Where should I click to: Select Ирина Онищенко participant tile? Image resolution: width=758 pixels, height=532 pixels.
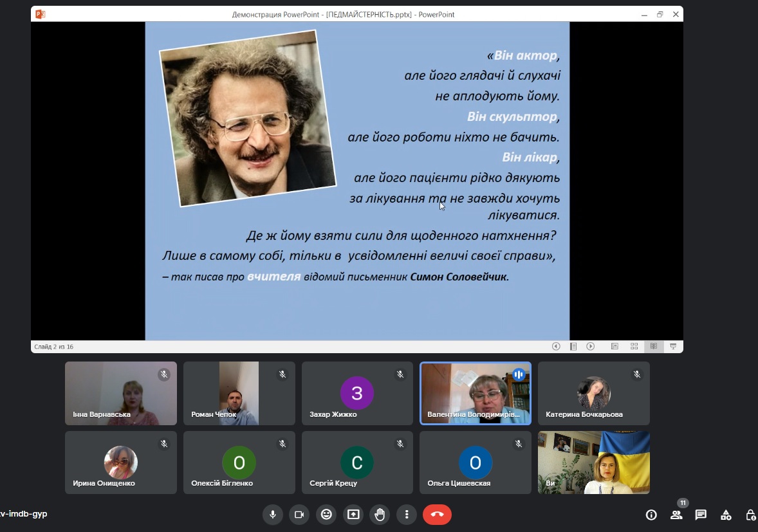point(121,463)
